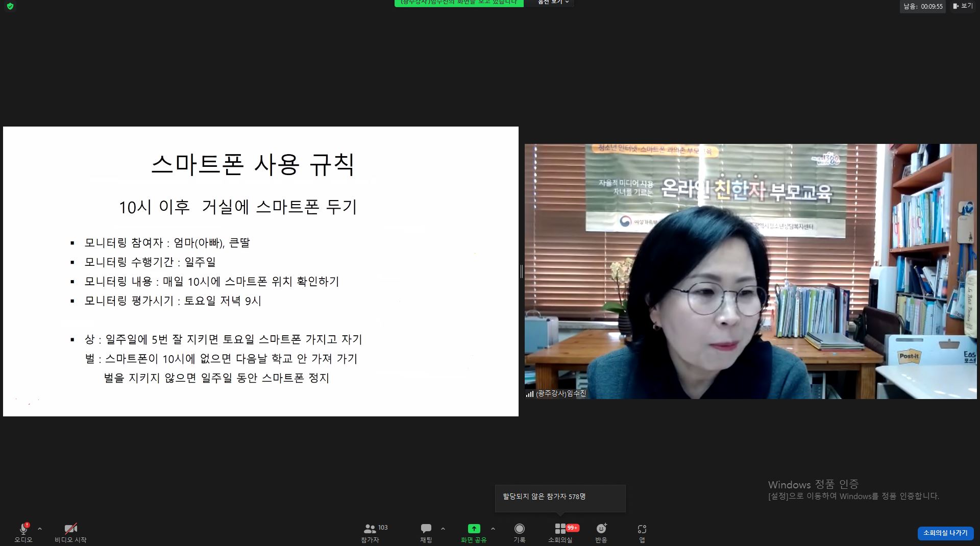Click the Audio microphone icon
980x546 pixels.
click(23, 529)
